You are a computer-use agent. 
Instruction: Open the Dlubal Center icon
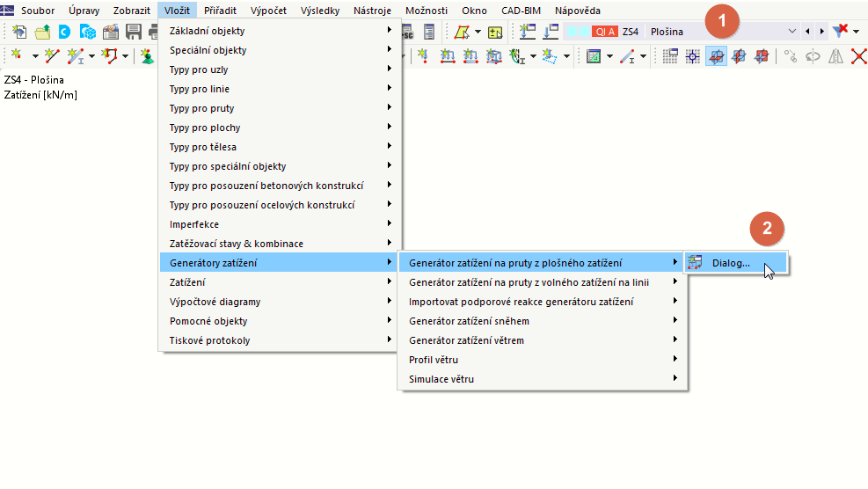(65, 33)
